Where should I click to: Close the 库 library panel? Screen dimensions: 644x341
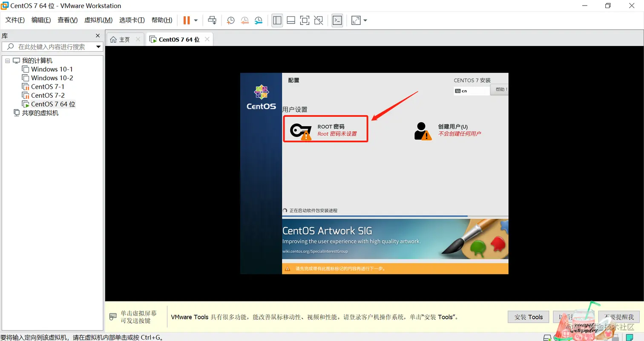click(x=98, y=36)
